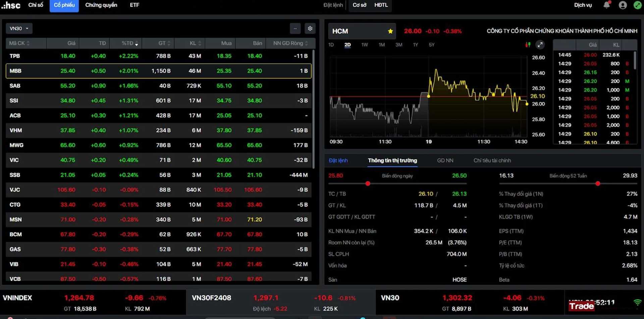Viewport: 644px width, 319px height.
Task: Select the GAS stock row
Action: [x=159, y=249]
